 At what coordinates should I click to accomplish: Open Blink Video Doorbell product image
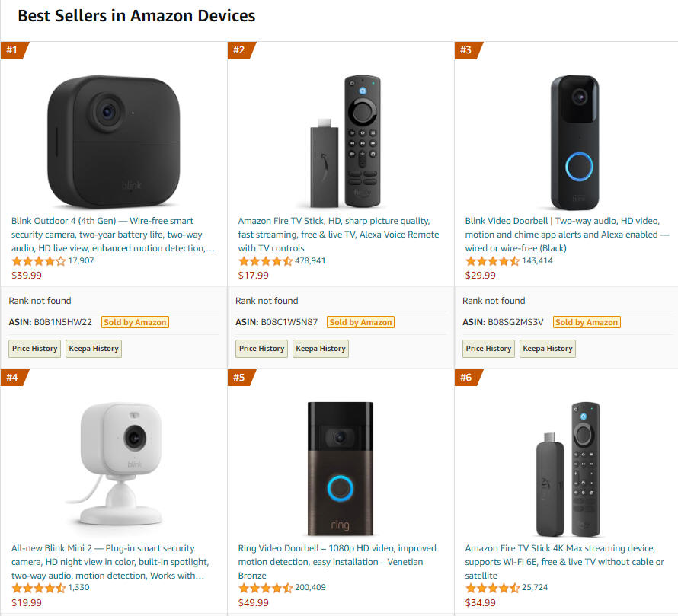[574, 142]
